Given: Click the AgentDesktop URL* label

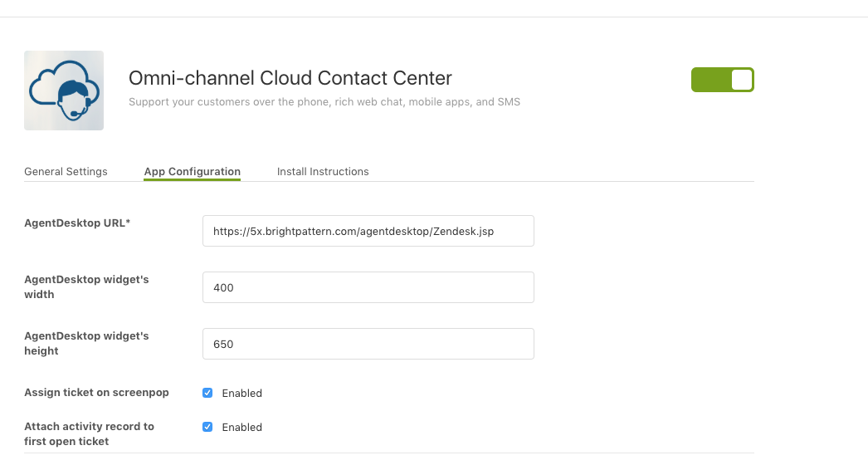Looking at the screenshot, I should point(77,223).
